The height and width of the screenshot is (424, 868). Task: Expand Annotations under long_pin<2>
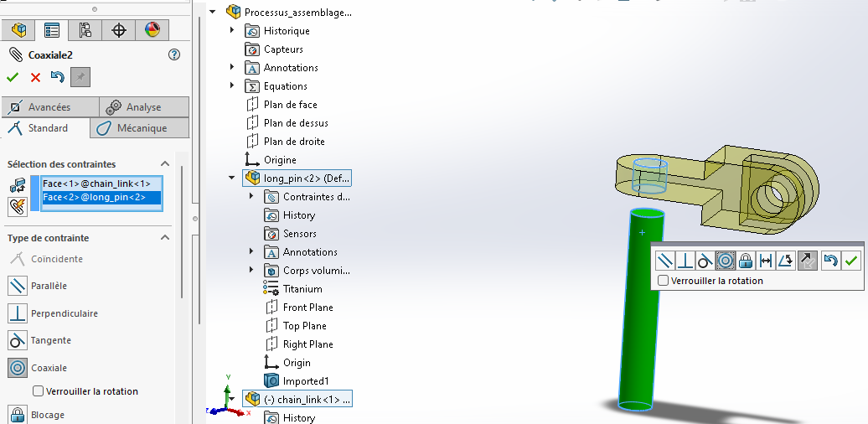click(251, 252)
